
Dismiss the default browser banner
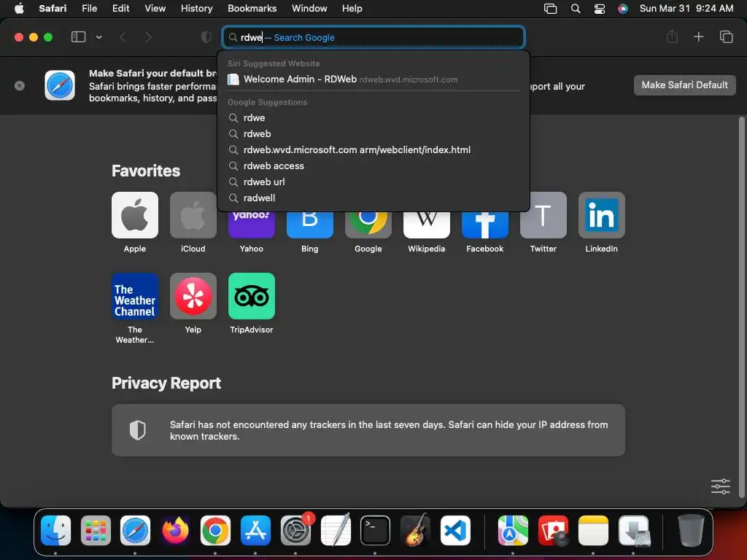(20, 86)
